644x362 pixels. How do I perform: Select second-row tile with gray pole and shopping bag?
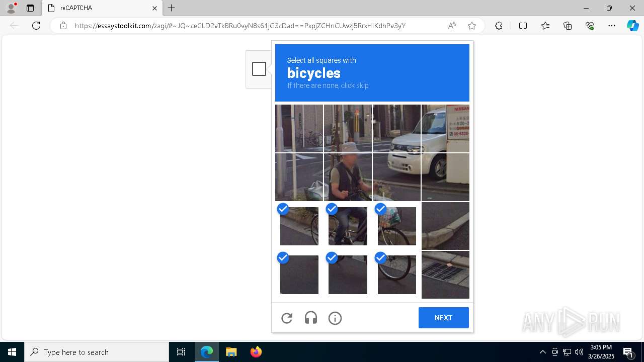coord(299,177)
